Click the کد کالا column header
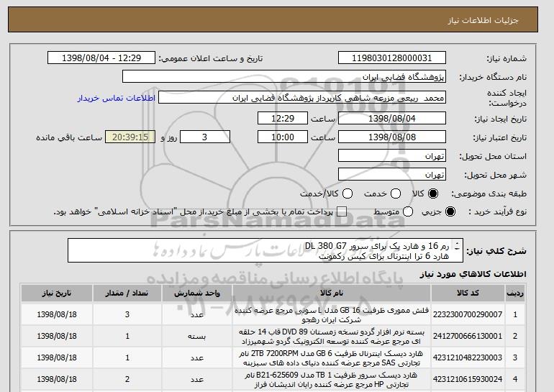 [468, 293]
